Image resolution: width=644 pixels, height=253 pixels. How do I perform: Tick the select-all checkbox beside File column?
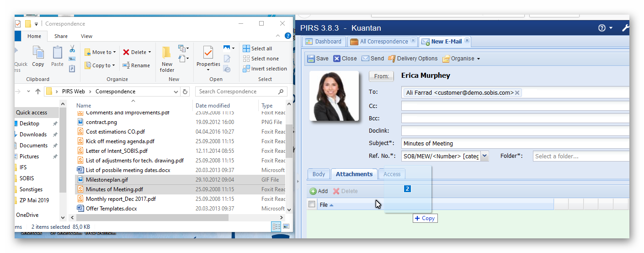[312, 205]
